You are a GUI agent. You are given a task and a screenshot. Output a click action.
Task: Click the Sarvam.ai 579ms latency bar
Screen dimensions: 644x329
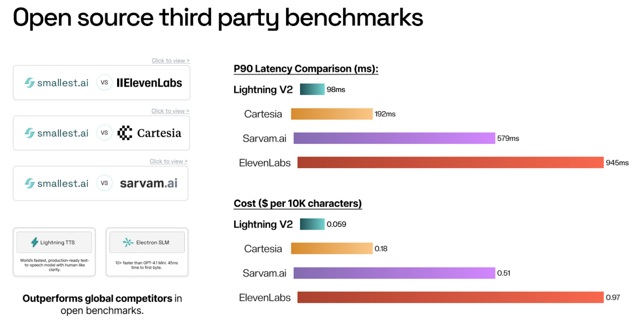click(394, 138)
